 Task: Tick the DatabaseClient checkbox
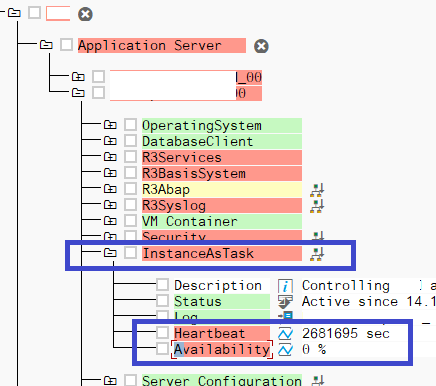130,141
